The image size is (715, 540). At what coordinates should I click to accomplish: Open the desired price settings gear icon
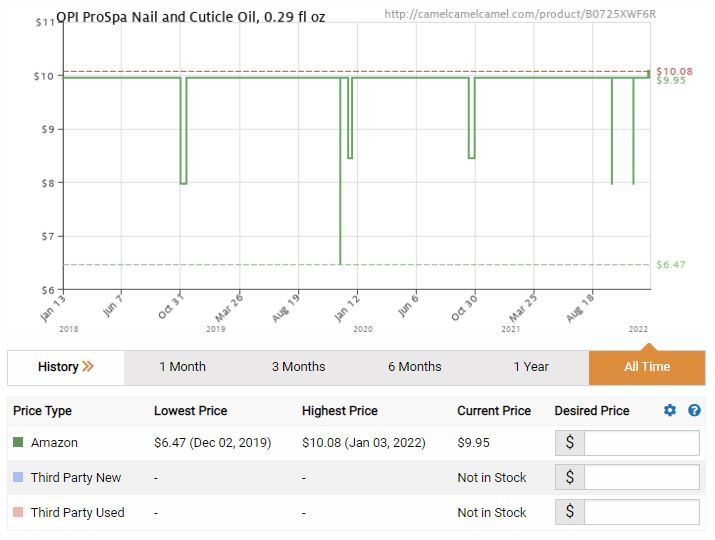[669, 410]
